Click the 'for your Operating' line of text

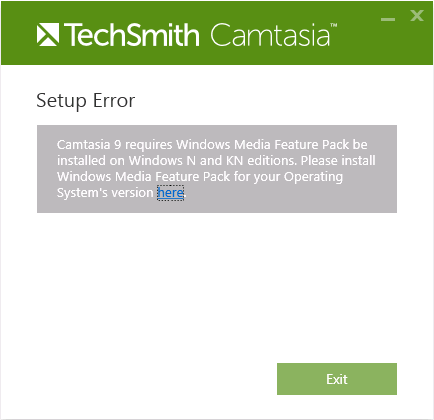(288, 177)
